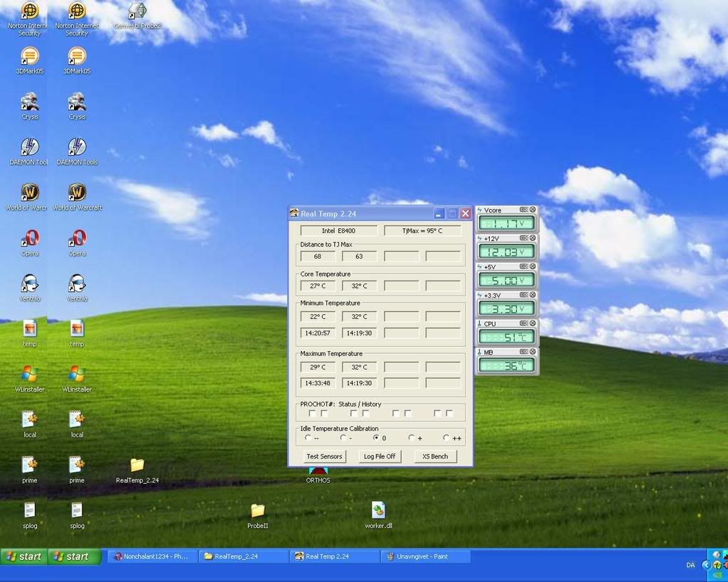Click the maximum temperature time 14:33:48

tap(318, 383)
